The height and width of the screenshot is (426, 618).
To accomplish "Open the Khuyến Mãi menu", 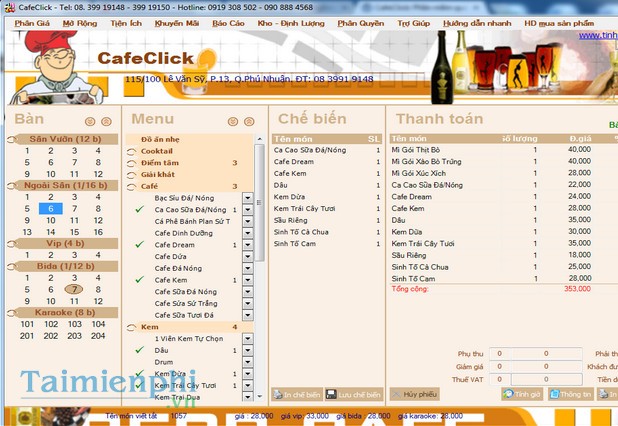I will click(x=177, y=23).
